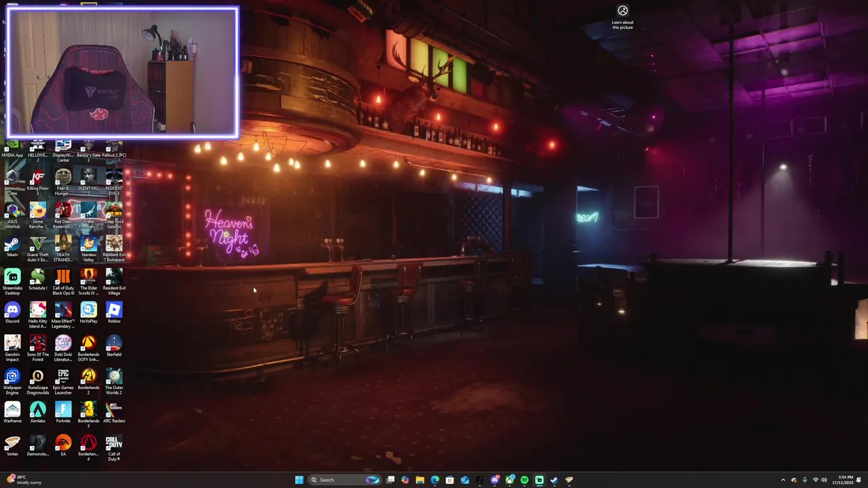This screenshot has height=488, width=868.
Task: Select the Aimlabs desktop icon
Action: [x=38, y=413]
